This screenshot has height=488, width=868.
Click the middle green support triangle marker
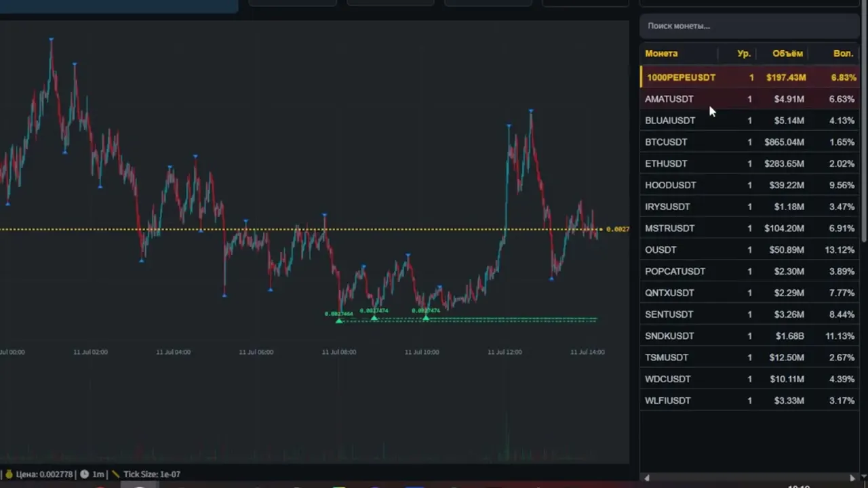[374, 317]
